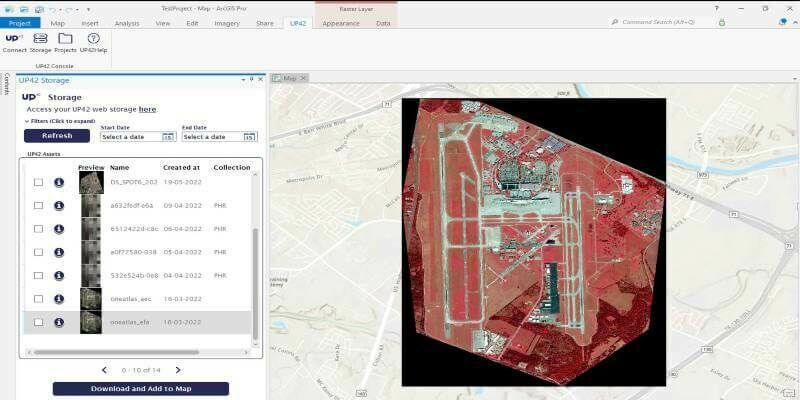
Task: Show info for the highlighted _efa asset
Action: click(x=59, y=322)
